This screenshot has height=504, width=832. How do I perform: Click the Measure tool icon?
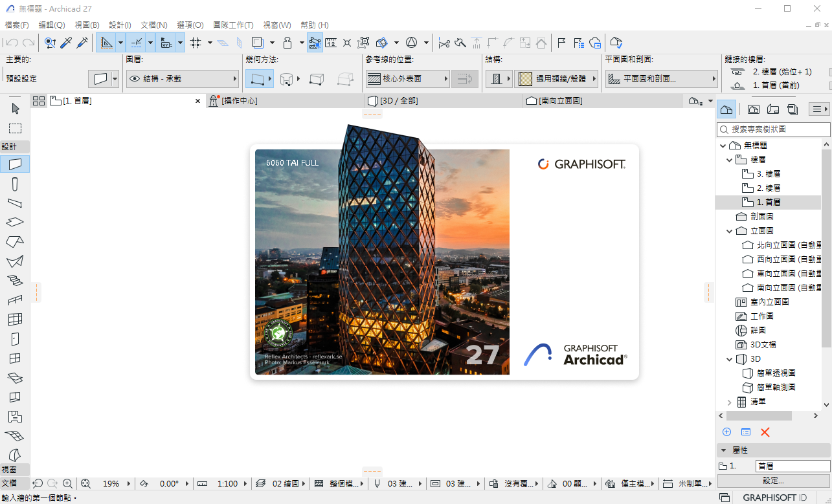click(331, 43)
